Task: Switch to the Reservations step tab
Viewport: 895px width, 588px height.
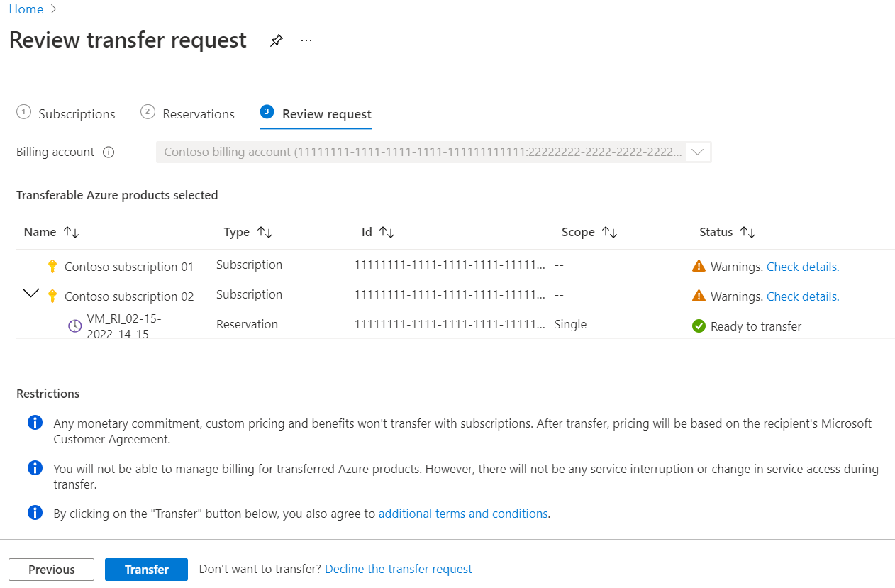Action: pyautogui.click(x=188, y=114)
